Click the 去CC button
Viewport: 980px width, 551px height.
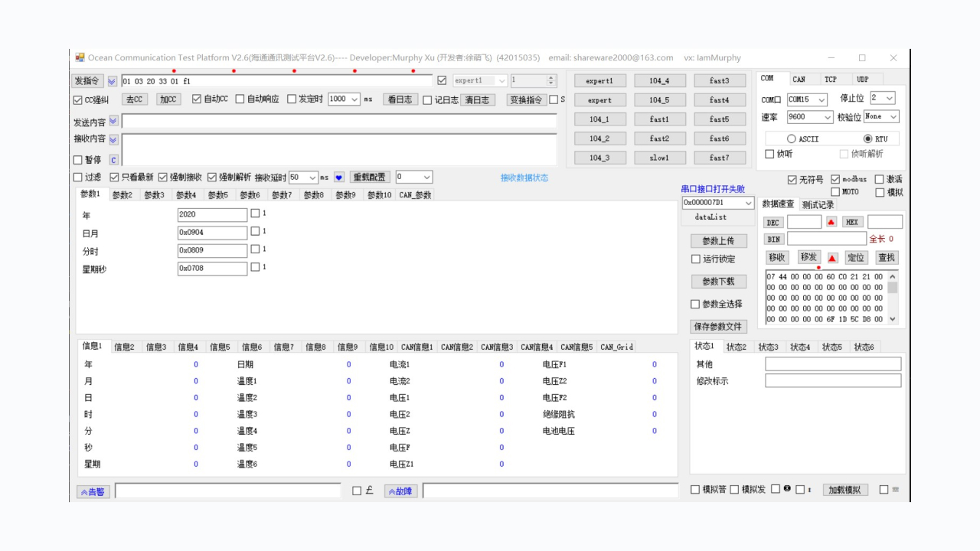coord(135,99)
